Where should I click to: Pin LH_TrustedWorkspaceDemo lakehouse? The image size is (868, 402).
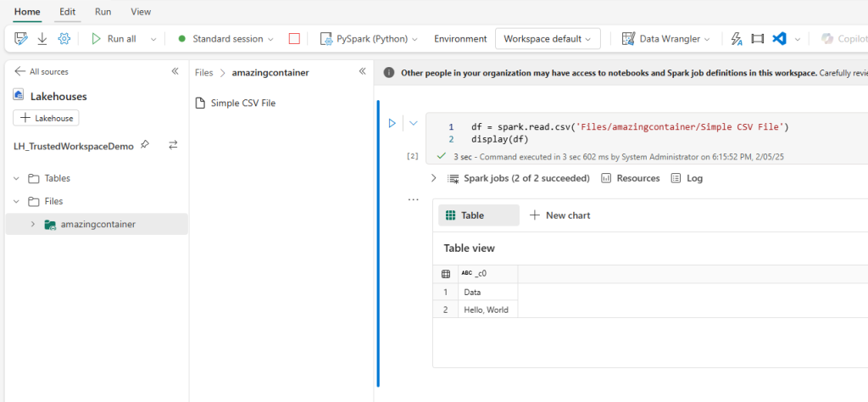click(144, 145)
